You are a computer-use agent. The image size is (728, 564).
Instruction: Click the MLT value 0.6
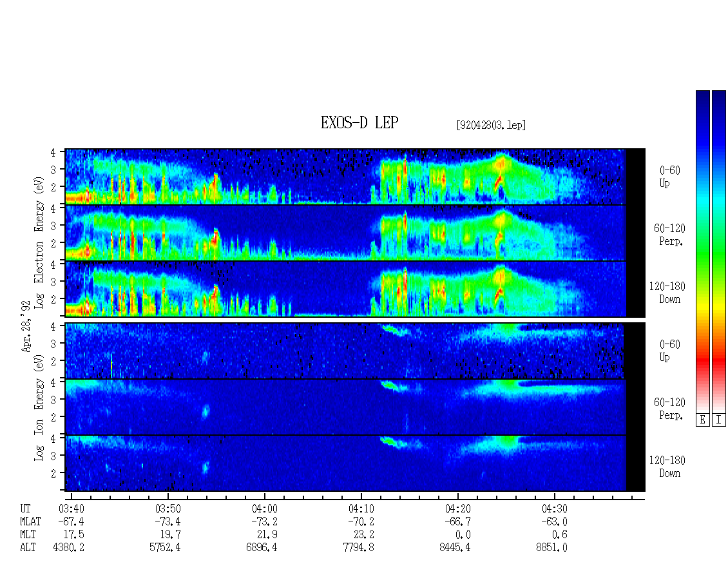[560, 535]
